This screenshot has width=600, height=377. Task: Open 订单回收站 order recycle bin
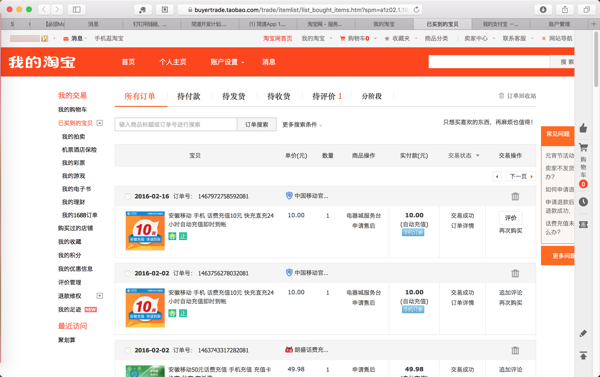517,96
